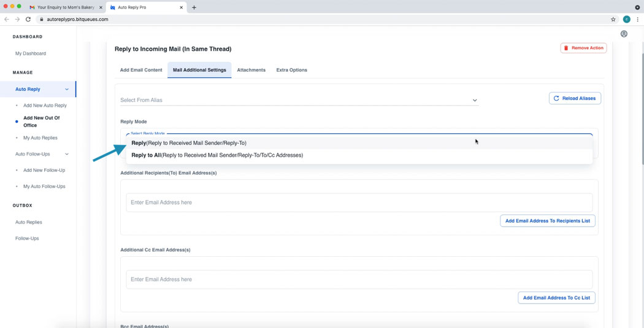
Task: Open a new browser tab with plus icon
Action: pos(194,7)
